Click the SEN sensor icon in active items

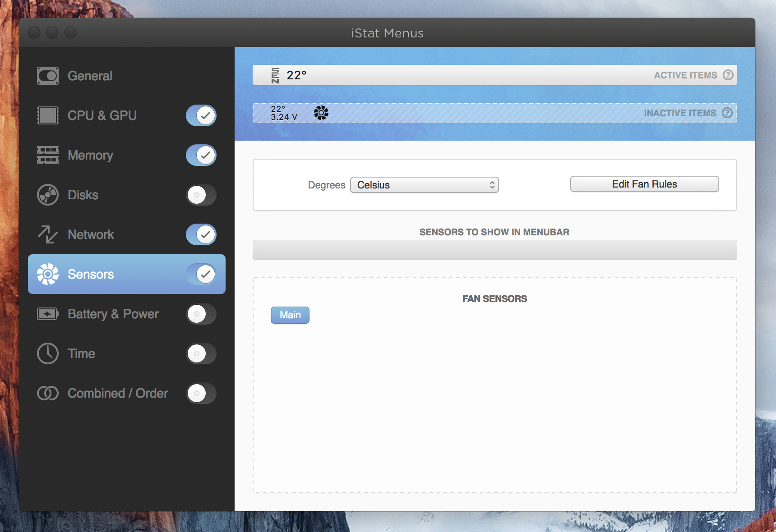click(275, 75)
